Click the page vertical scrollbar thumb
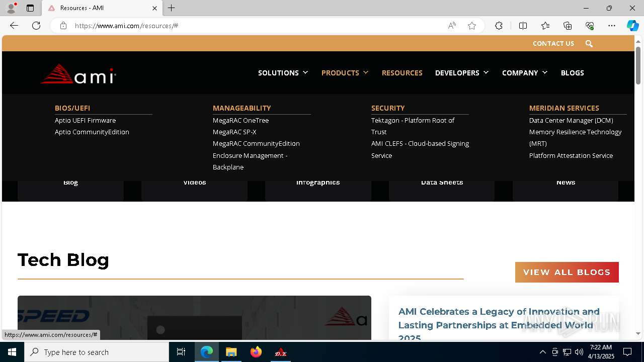Viewport: 644px width, 362px height. click(x=638, y=65)
